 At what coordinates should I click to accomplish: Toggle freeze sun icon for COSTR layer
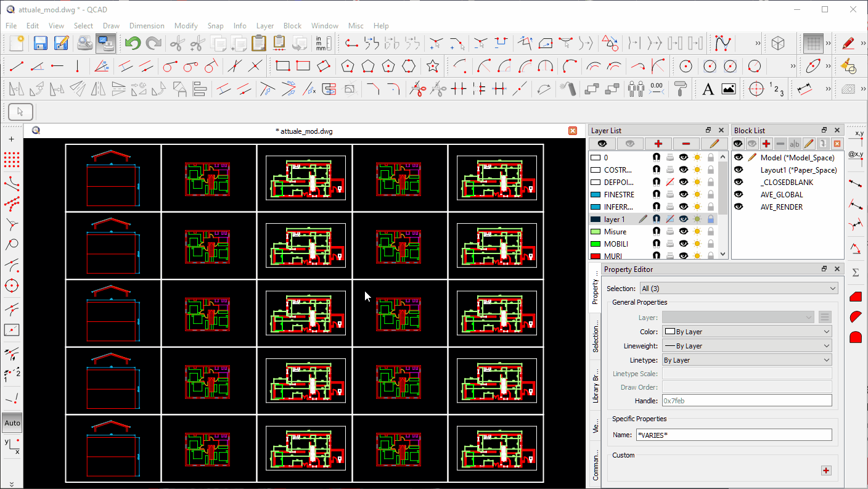(x=697, y=170)
